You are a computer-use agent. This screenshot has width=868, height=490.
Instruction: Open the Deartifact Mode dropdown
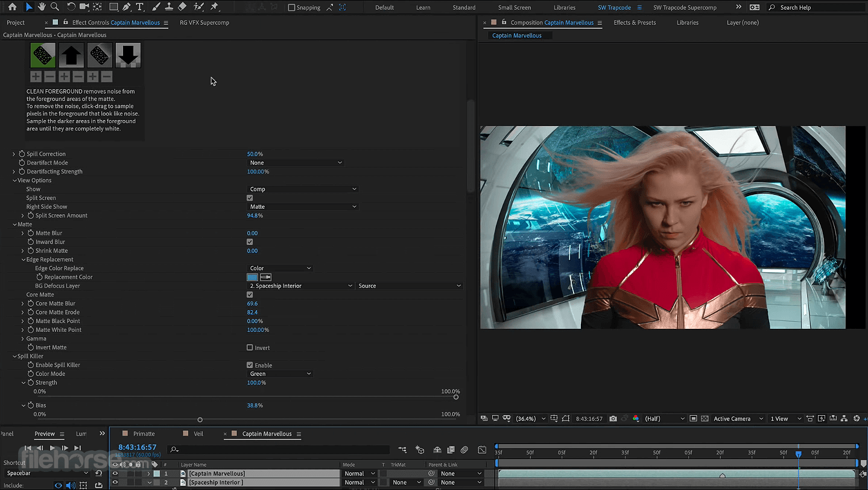point(296,163)
